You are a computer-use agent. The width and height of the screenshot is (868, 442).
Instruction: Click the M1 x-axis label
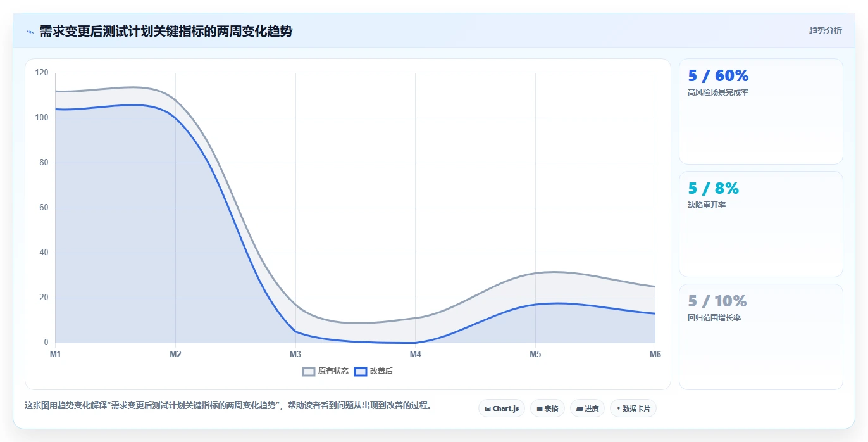pos(56,354)
